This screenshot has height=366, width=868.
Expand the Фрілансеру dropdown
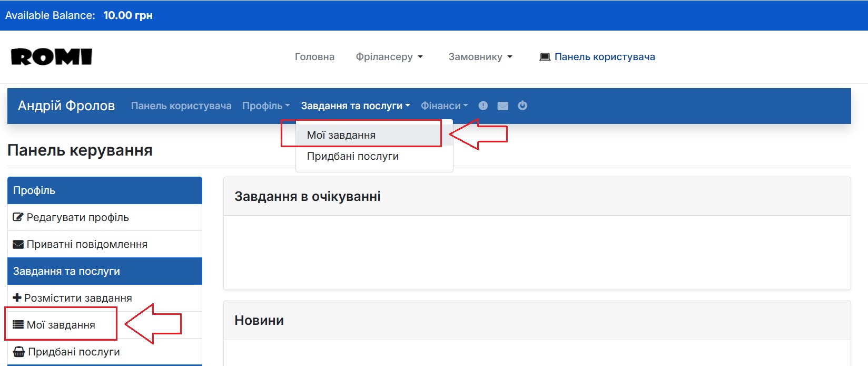click(389, 57)
